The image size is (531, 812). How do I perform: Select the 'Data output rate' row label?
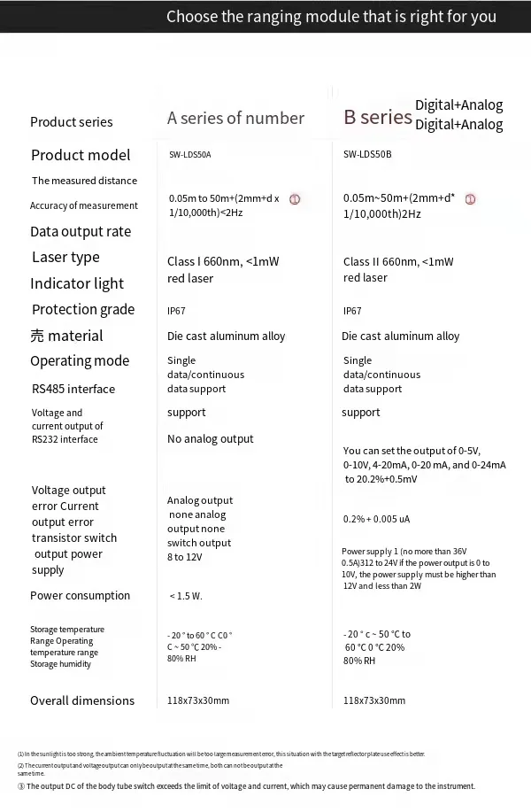(81, 231)
